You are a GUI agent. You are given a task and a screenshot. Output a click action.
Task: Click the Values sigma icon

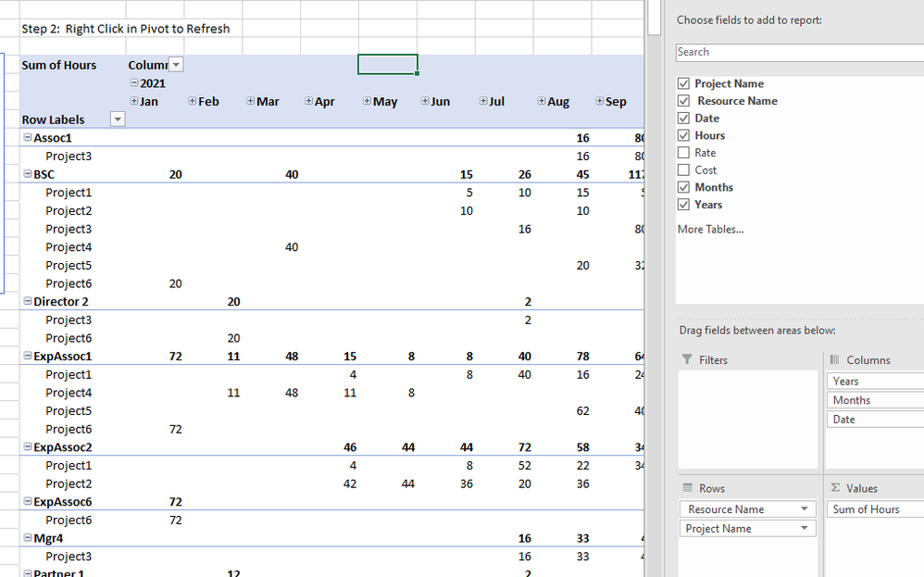[835, 487]
